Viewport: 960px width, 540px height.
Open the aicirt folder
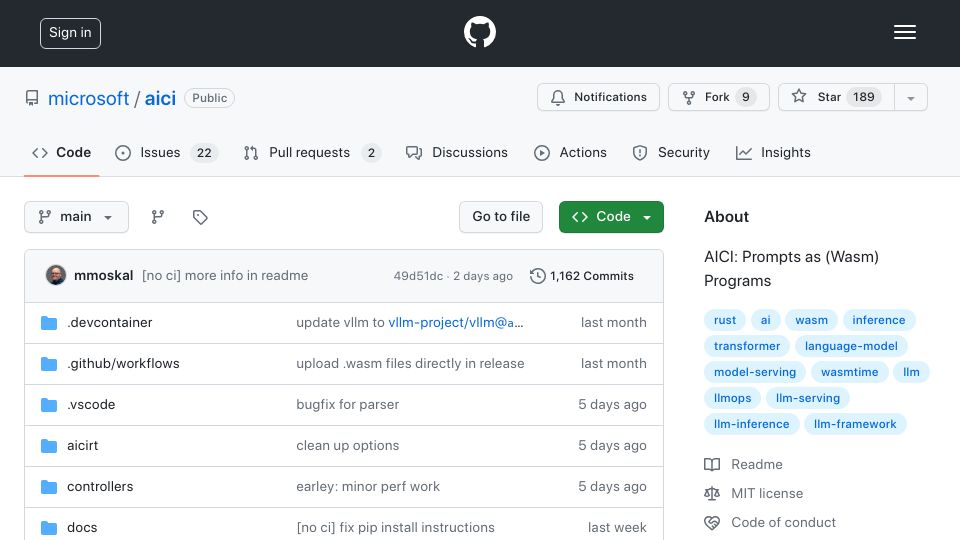point(83,446)
